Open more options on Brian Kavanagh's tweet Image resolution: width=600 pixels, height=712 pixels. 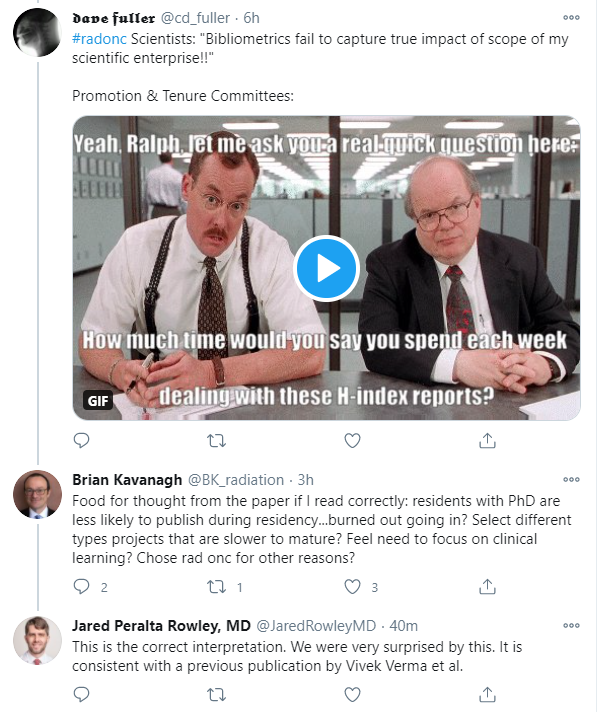[570, 479]
